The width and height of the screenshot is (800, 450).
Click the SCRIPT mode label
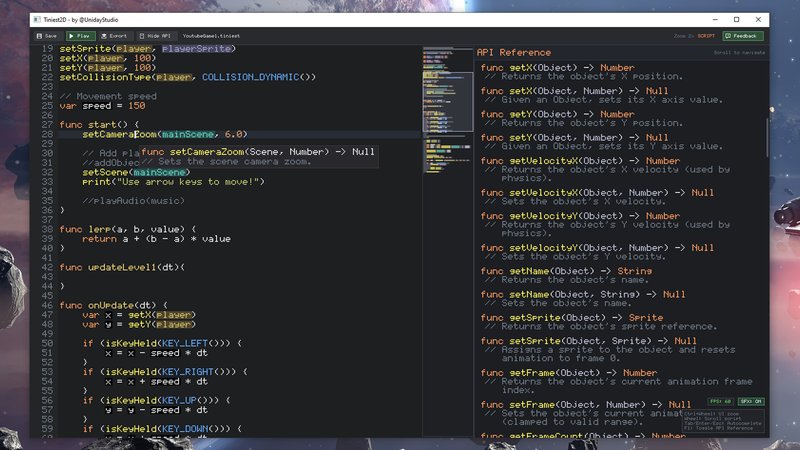point(706,36)
